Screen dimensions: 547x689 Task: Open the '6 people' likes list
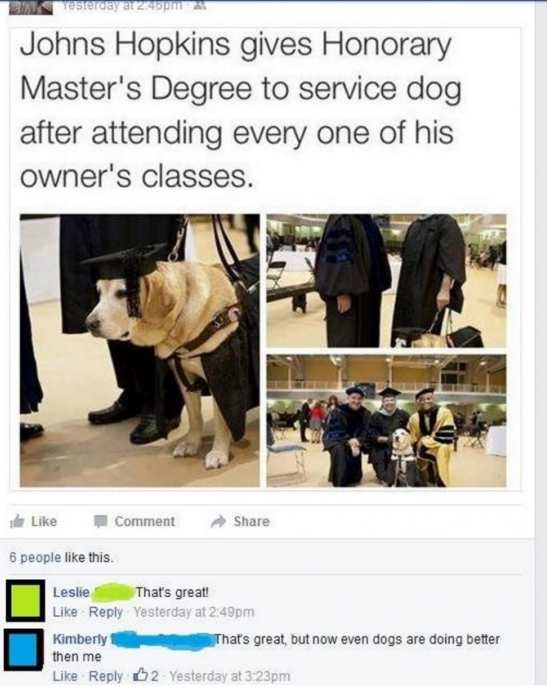coord(35,557)
